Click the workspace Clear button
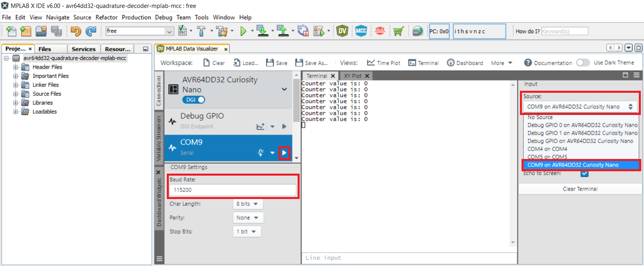 coord(214,63)
